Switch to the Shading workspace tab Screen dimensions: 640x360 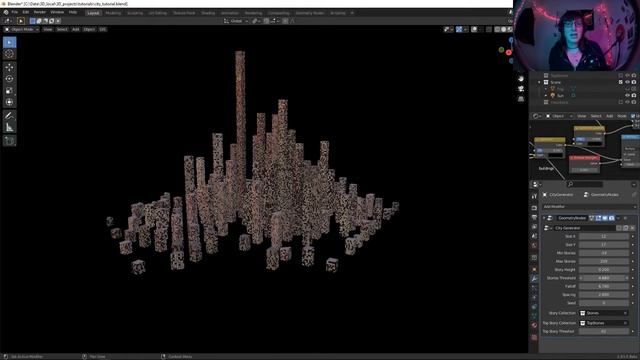pyautogui.click(x=208, y=13)
